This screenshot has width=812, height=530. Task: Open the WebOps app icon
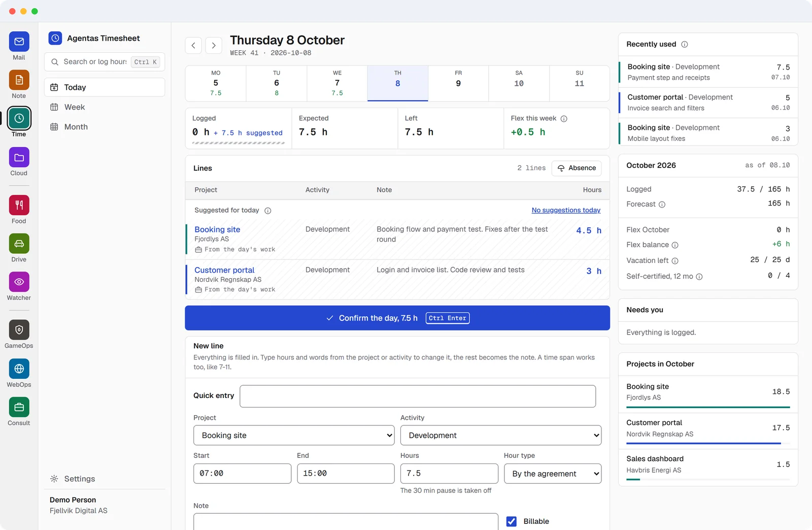click(19, 369)
